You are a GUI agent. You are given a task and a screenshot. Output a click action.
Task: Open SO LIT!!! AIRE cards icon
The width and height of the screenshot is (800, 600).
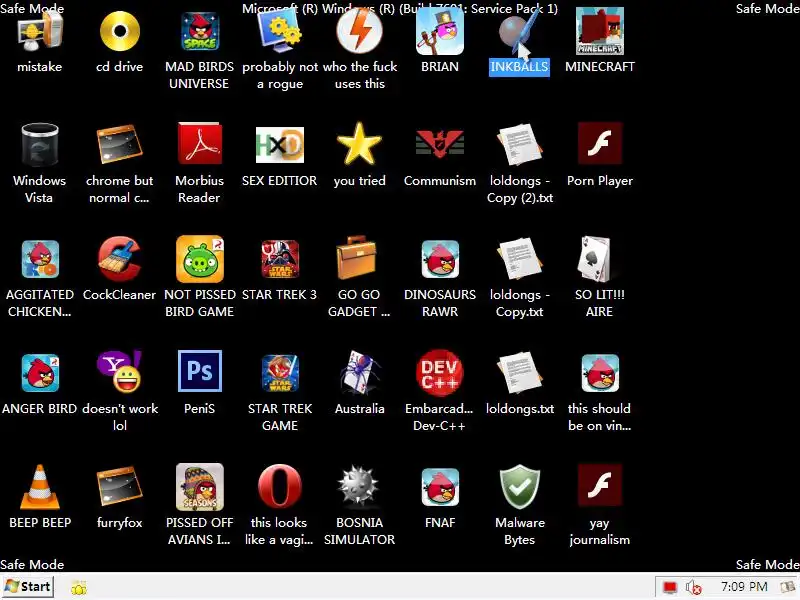point(596,259)
